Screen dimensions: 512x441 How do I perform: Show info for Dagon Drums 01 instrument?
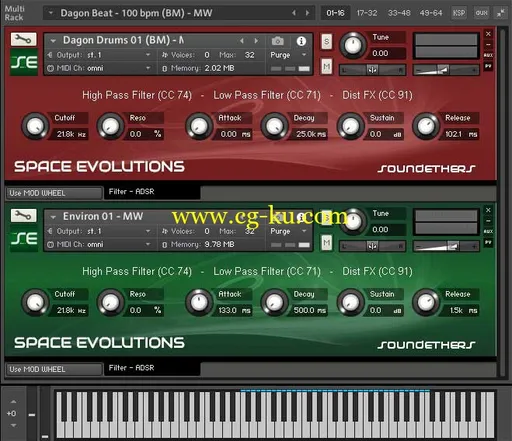(x=301, y=41)
